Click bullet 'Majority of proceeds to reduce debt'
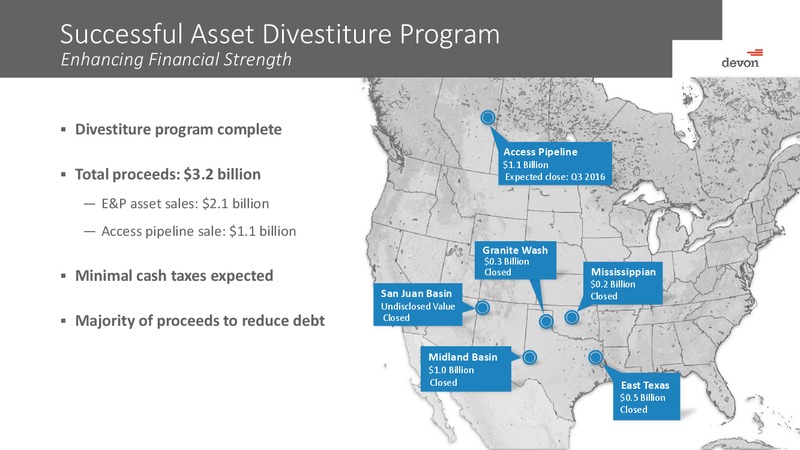Screen dimensions: 800x450 point(200,320)
